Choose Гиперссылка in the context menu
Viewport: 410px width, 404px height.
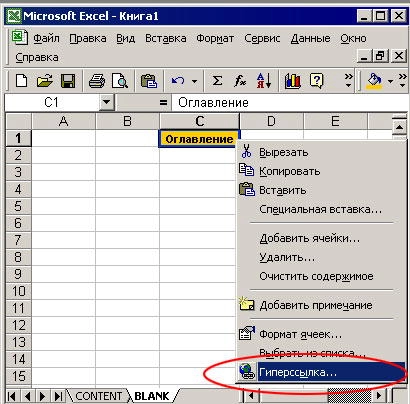[321, 372]
